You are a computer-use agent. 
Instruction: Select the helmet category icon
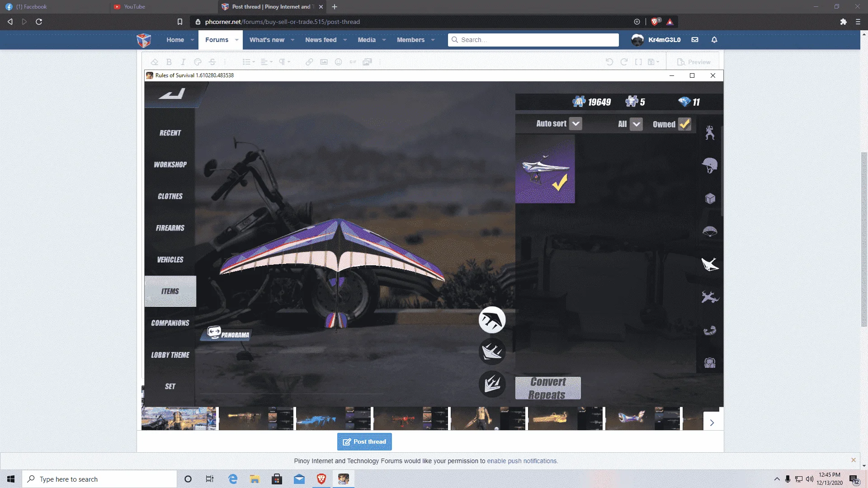point(710,165)
